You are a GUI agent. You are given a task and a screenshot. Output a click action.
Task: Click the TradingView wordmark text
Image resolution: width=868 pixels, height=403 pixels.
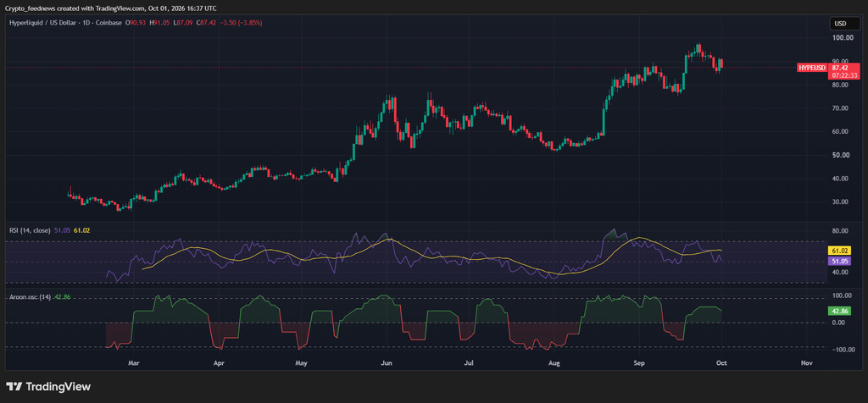point(58,387)
